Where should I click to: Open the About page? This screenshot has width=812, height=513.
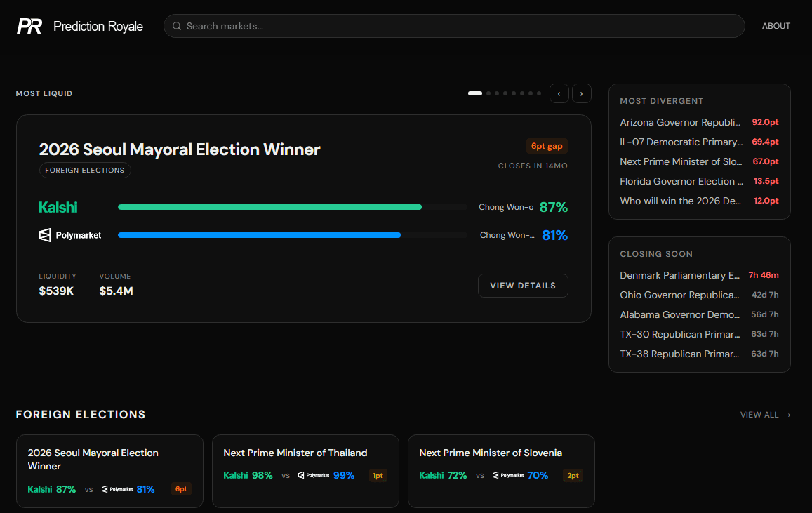click(x=776, y=26)
